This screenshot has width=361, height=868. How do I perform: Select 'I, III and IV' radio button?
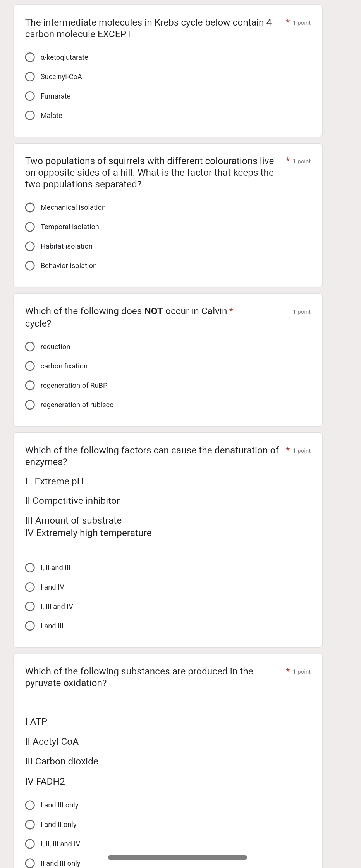click(30, 607)
